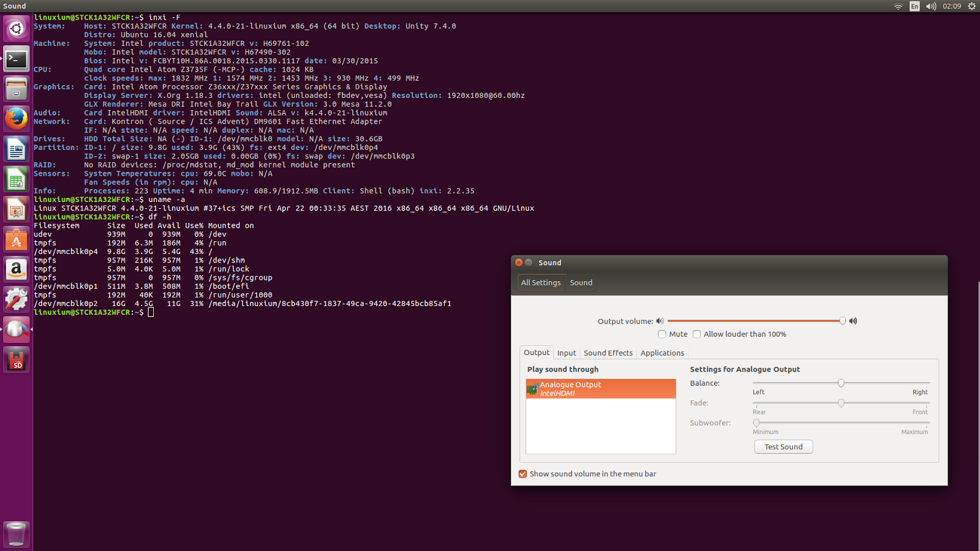This screenshot has width=980, height=551.
Task: Switch to the Applications tab
Action: (x=662, y=353)
